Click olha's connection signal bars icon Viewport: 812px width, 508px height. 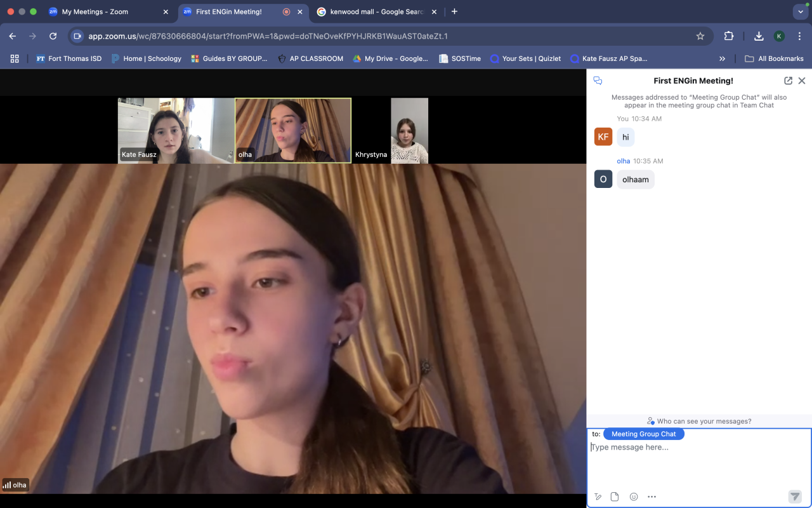tap(7, 485)
